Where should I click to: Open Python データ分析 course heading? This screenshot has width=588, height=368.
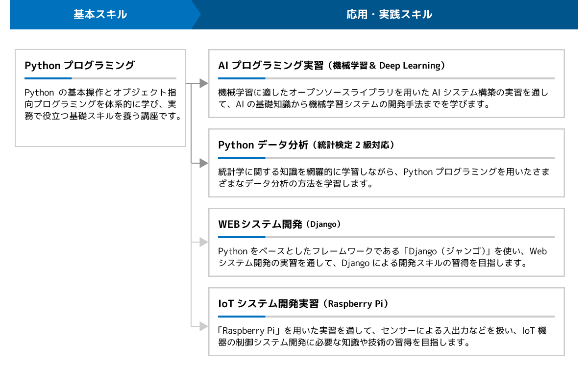[x=306, y=145]
